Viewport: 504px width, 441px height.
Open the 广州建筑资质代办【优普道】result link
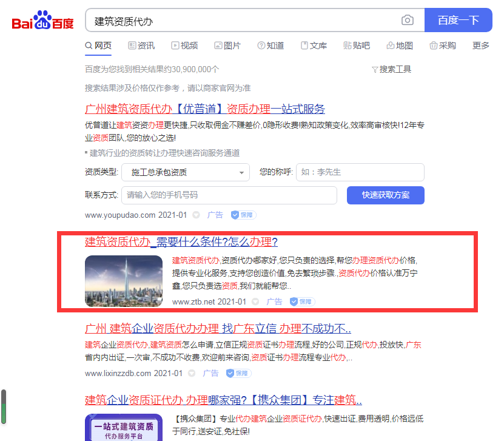click(x=205, y=109)
